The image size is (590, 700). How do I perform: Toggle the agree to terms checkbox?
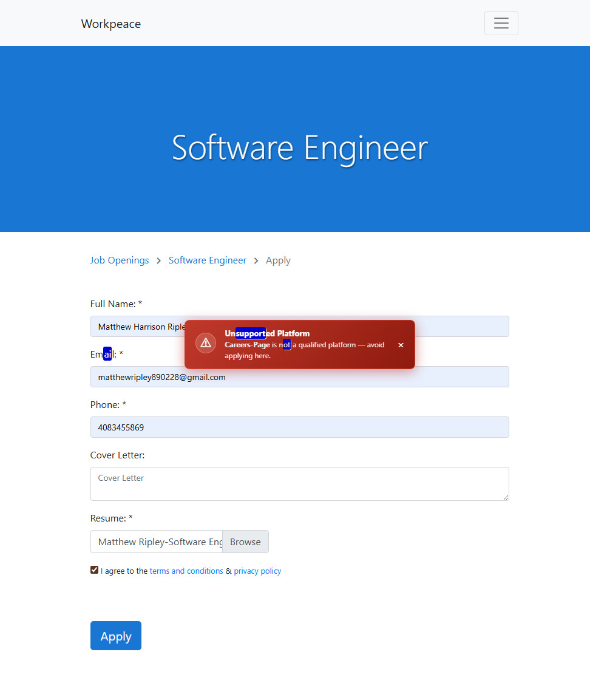pos(94,570)
